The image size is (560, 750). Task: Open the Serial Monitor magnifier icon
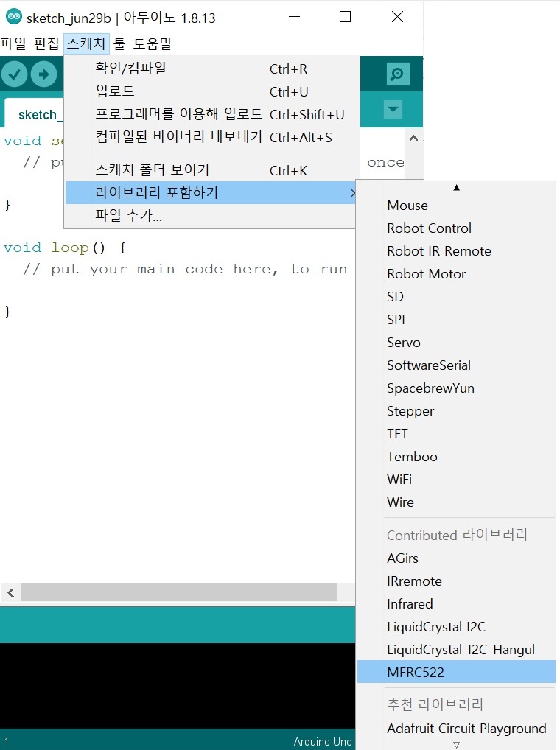point(398,74)
